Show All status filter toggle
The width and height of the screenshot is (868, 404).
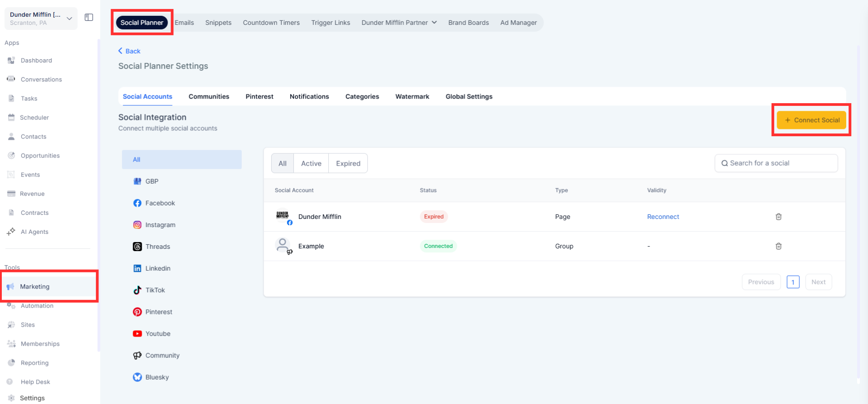[x=283, y=163]
